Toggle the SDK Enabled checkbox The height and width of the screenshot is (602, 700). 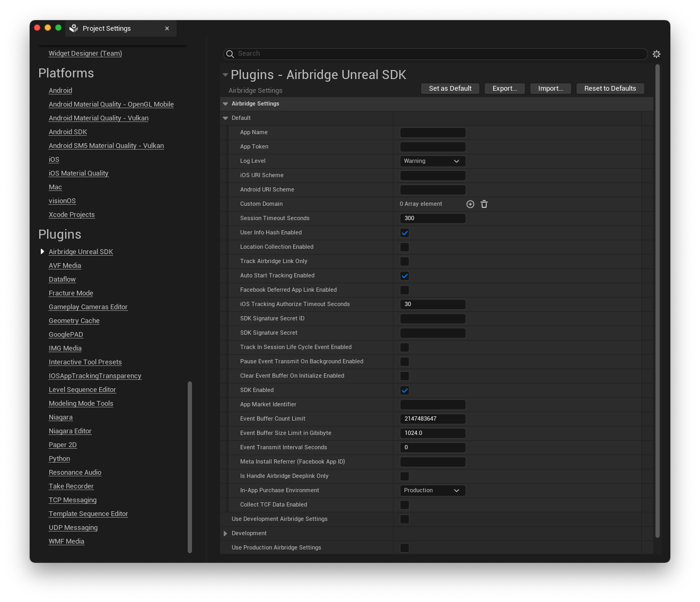[x=405, y=390]
